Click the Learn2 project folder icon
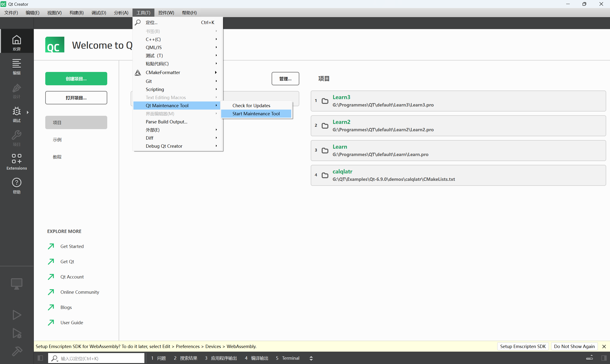The height and width of the screenshot is (364, 610). tap(325, 126)
